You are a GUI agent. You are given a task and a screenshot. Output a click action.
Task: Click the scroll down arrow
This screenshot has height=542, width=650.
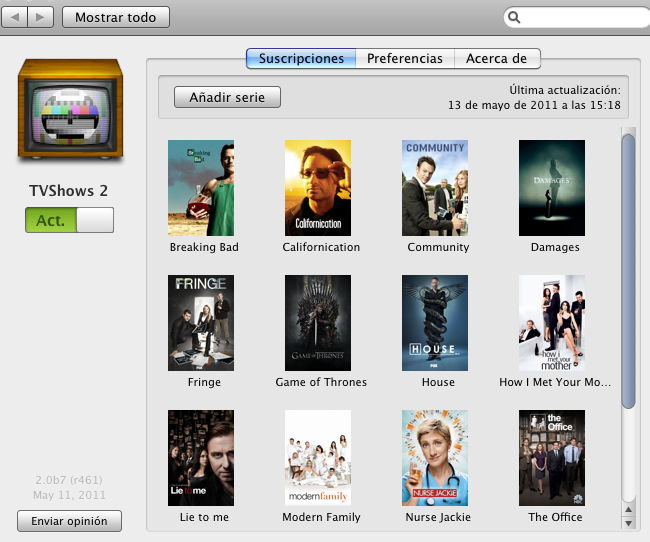point(628,523)
